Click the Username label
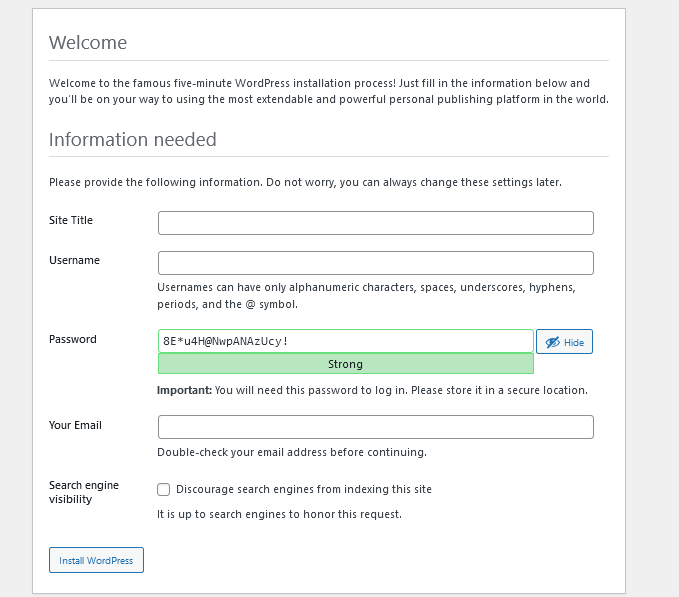The height and width of the screenshot is (597, 679). pos(74,260)
